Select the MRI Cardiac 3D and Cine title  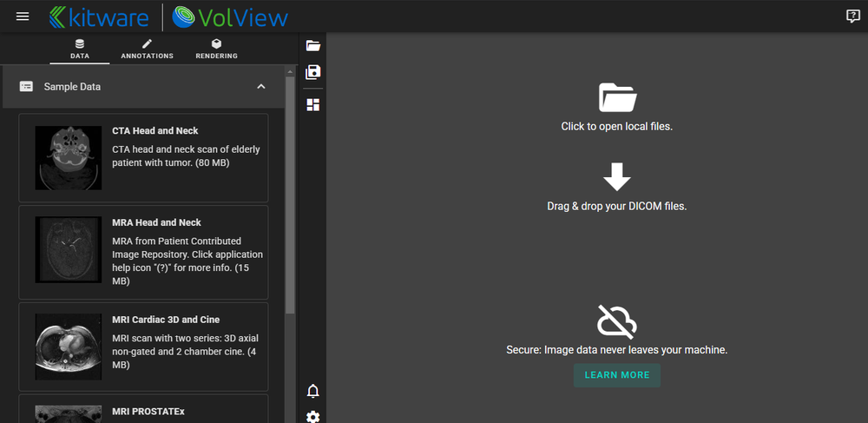[x=166, y=320]
